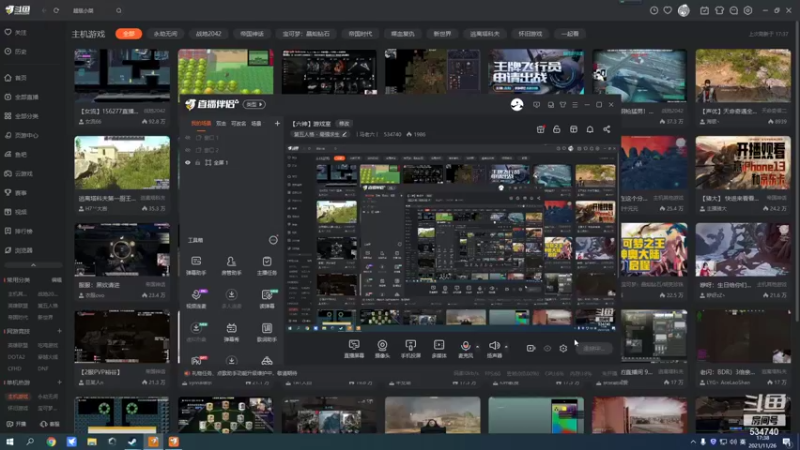Select the 永劫无间 category tab
This screenshot has height=450, width=800.
[165, 34]
